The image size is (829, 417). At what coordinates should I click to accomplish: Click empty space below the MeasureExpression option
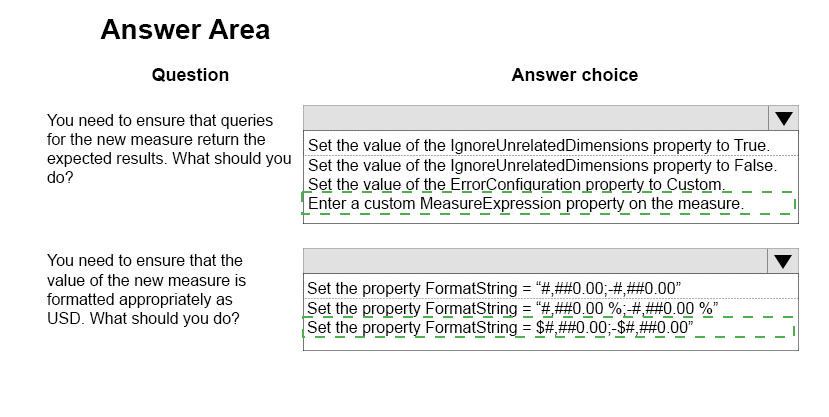click(x=550, y=219)
